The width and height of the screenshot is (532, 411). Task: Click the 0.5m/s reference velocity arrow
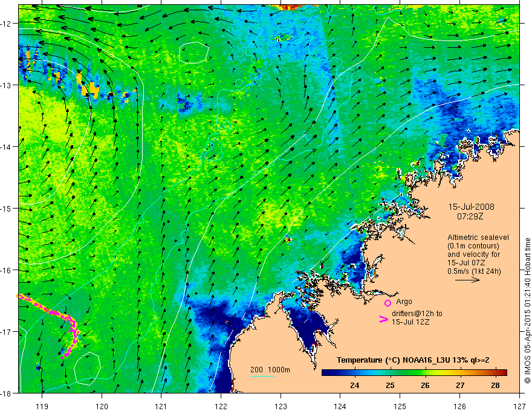[467, 280]
